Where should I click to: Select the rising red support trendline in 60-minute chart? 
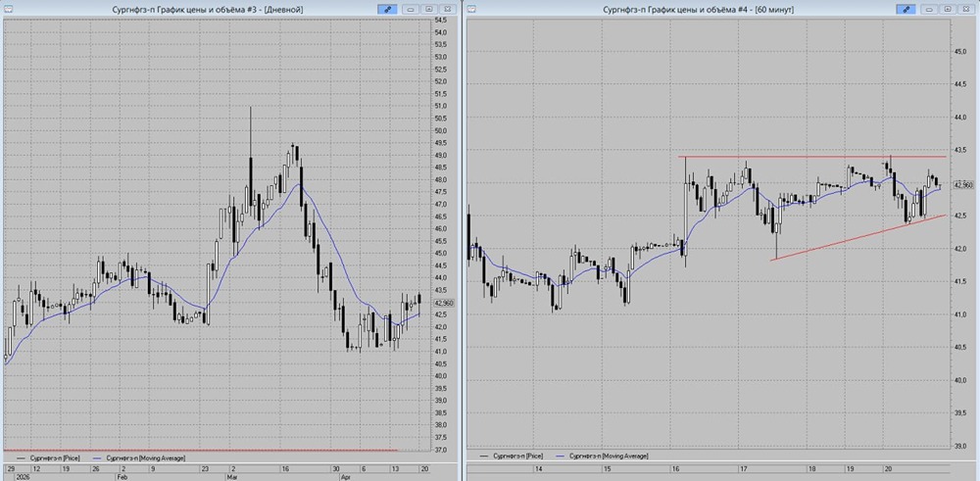(x=858, y=237)
